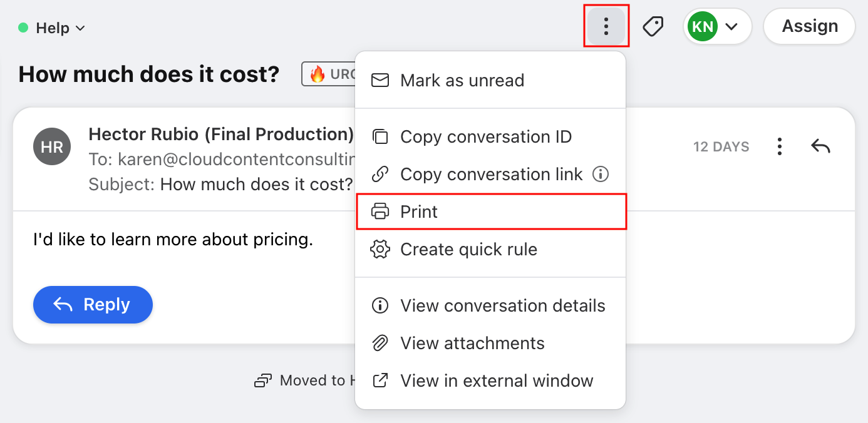Click the envelope icon for Mark as unread

(380, 80)
